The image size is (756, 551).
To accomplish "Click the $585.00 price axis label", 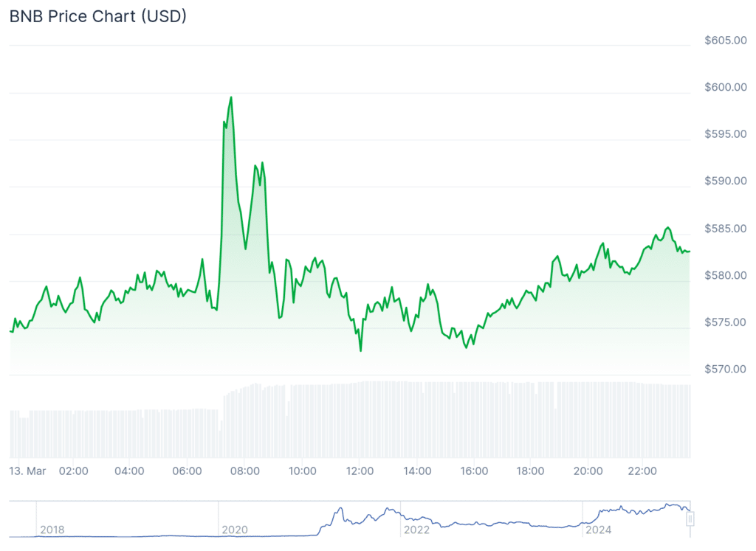I will click(725, 229).
